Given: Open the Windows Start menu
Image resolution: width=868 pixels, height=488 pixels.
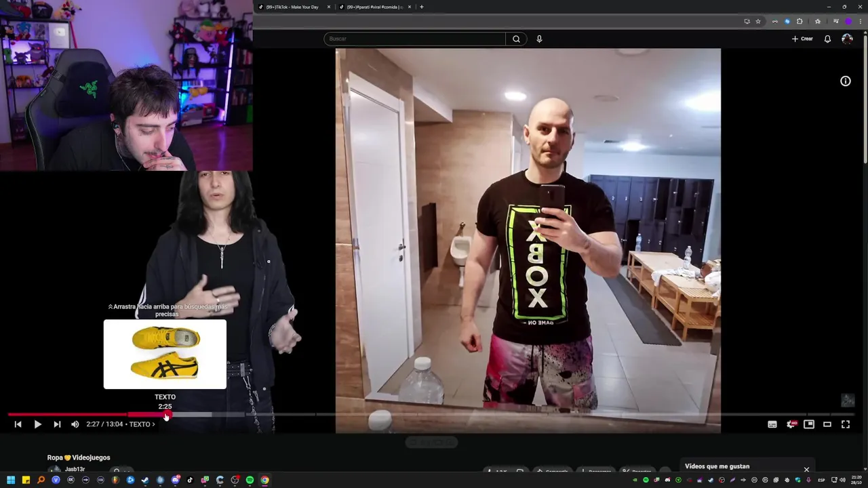Looking at the screenshot, I should click(x=11, y=480).
